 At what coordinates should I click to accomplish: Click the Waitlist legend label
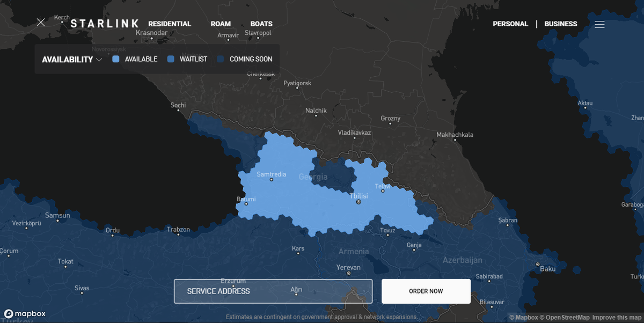click(193, 59)
